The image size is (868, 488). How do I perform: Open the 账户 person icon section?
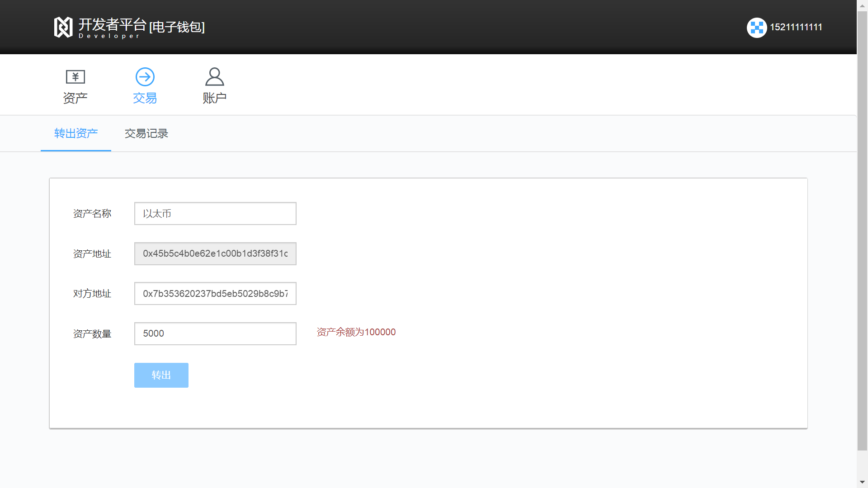click(214, 77)
